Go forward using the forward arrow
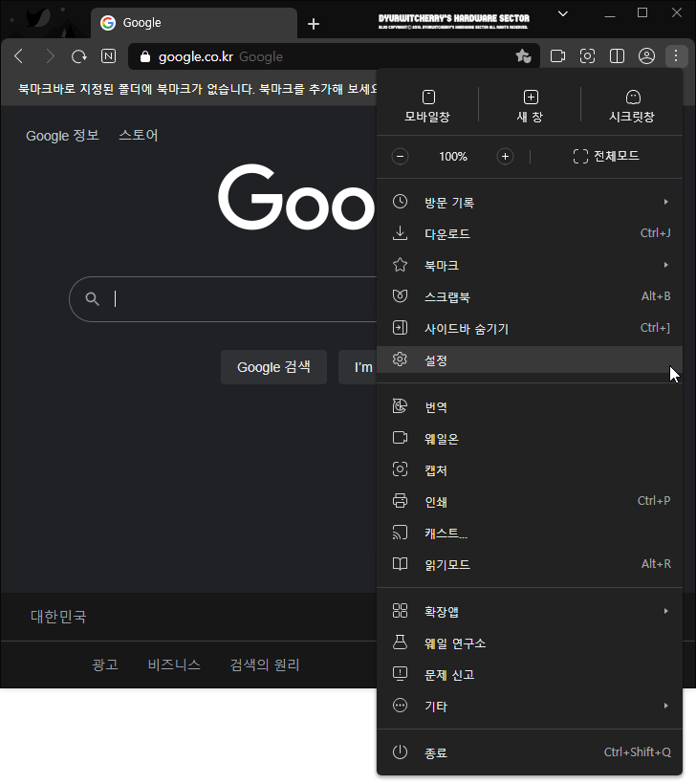The height and width of the screenshot is (784, 696). pos(50,56)
